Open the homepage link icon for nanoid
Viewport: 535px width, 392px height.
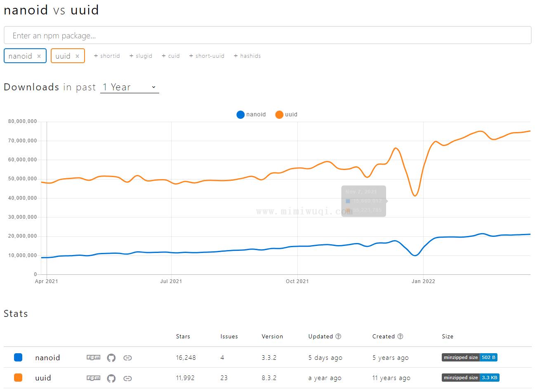tap(127, 358)
